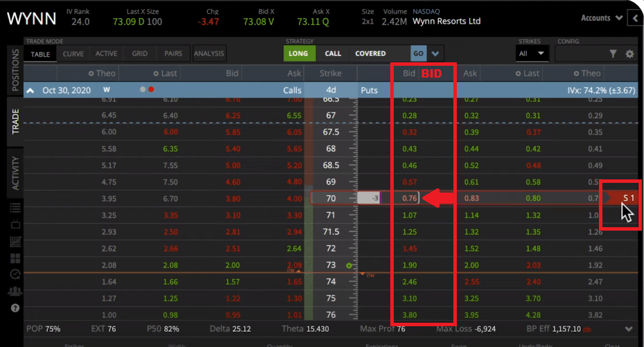Open the Strikes All dropdown
The height and width of the screenshot is (347, 644).
pyautogui.click(x=532, y=53)
